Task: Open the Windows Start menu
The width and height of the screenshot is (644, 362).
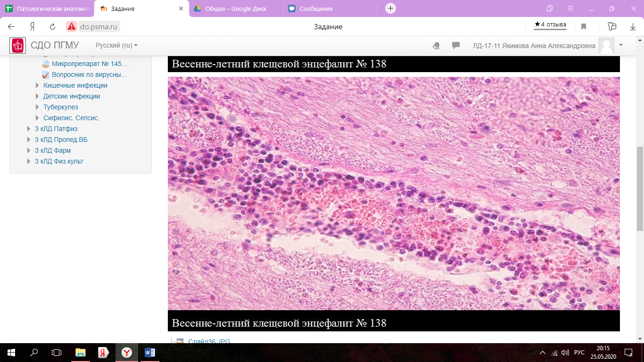Action: click(x=11, y=352)
